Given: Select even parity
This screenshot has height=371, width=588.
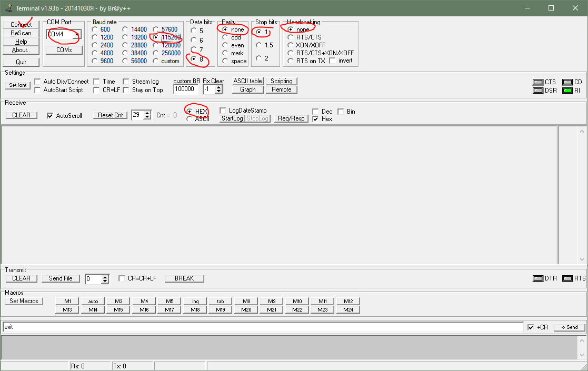Looking at the screenshot, I should click(224, 45).
